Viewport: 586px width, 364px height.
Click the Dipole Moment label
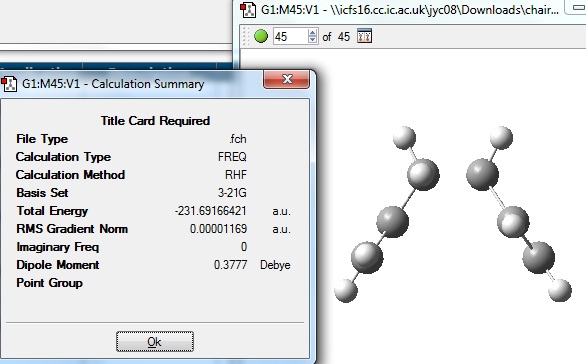click(x=58, y=265)
